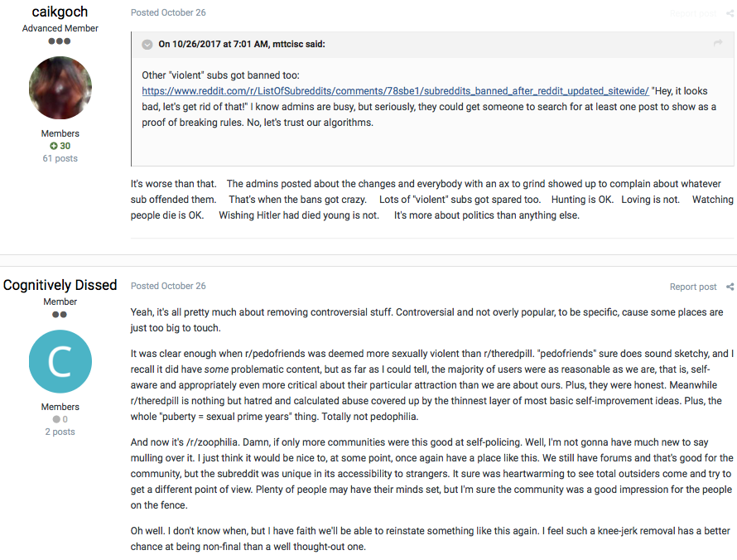Click Member rank dots under Cognitively Dissed
The height and width of the screenshot is (560, 737).
tap(60, 315)
